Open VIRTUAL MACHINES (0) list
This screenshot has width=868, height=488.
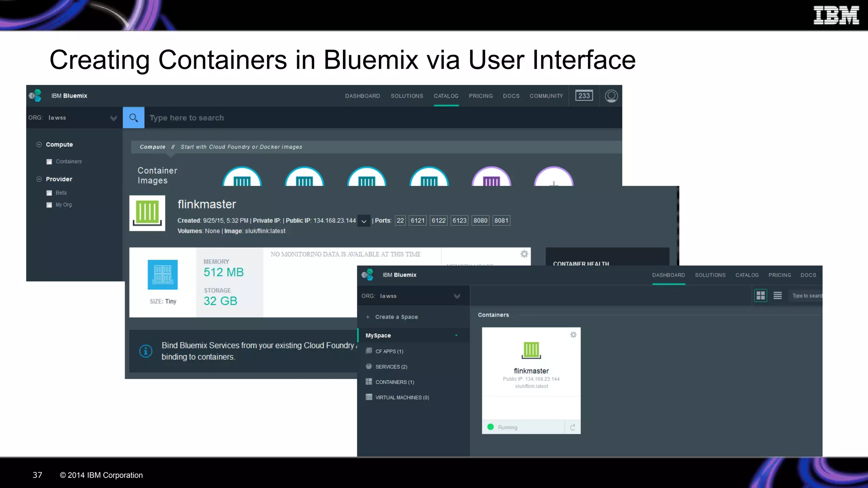point(402,397)
